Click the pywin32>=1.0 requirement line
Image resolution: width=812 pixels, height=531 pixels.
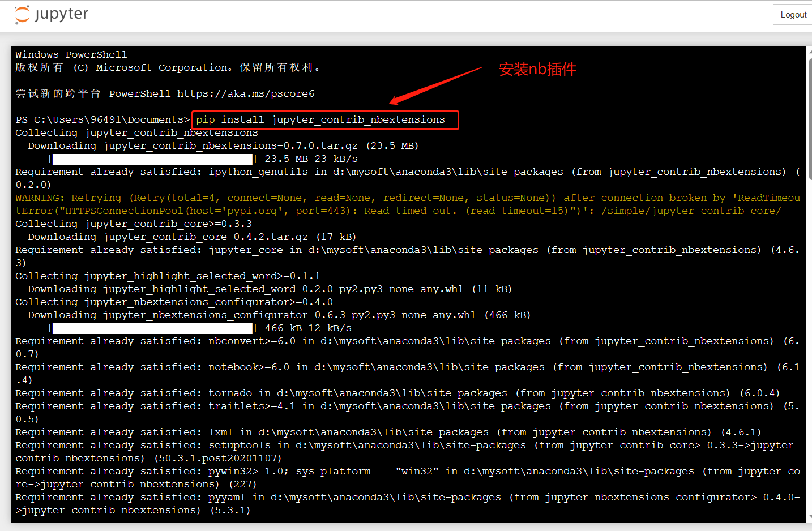408,477
